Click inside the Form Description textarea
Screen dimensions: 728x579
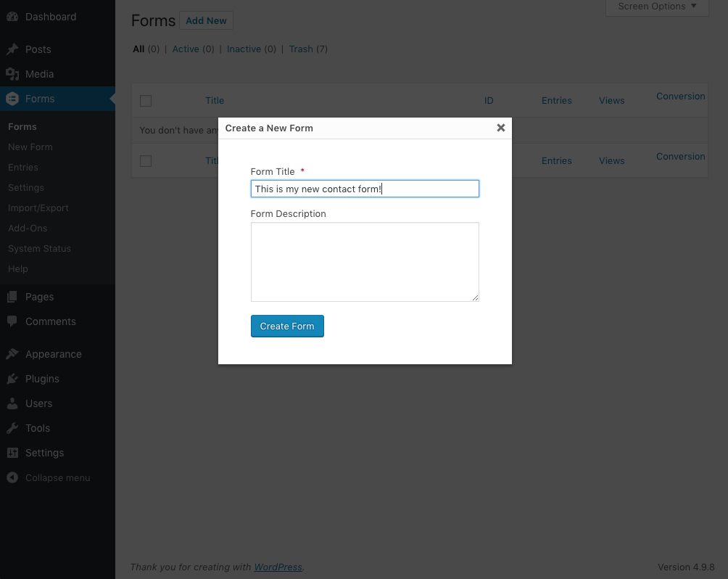(x=365, y=261)
